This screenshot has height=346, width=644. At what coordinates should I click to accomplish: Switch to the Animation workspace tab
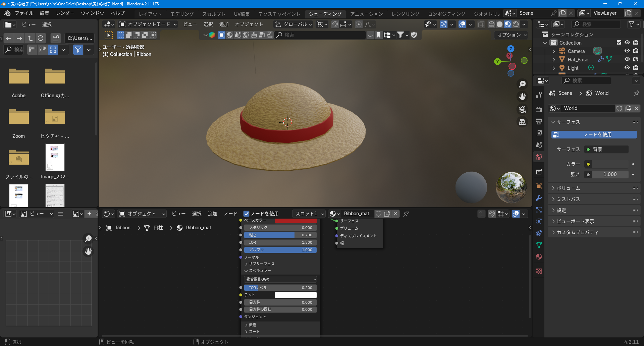(366, 14)
